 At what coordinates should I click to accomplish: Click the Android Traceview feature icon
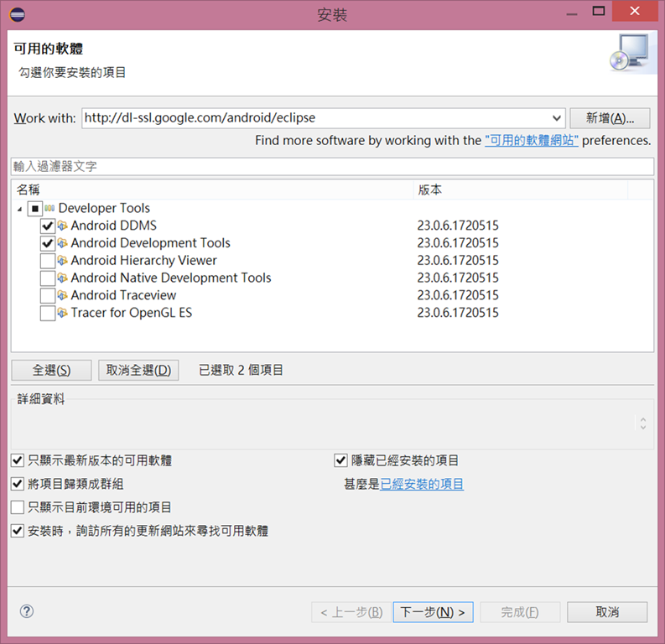tap(62, 295)
